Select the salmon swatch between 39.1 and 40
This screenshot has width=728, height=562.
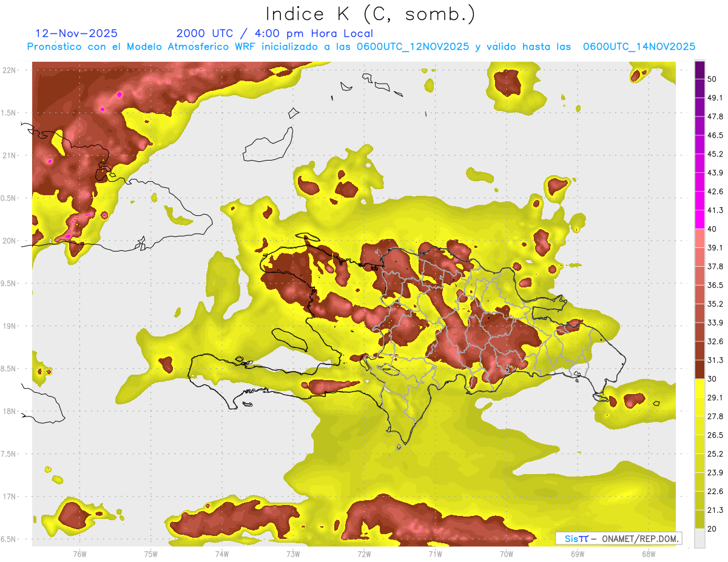[700, 238]
